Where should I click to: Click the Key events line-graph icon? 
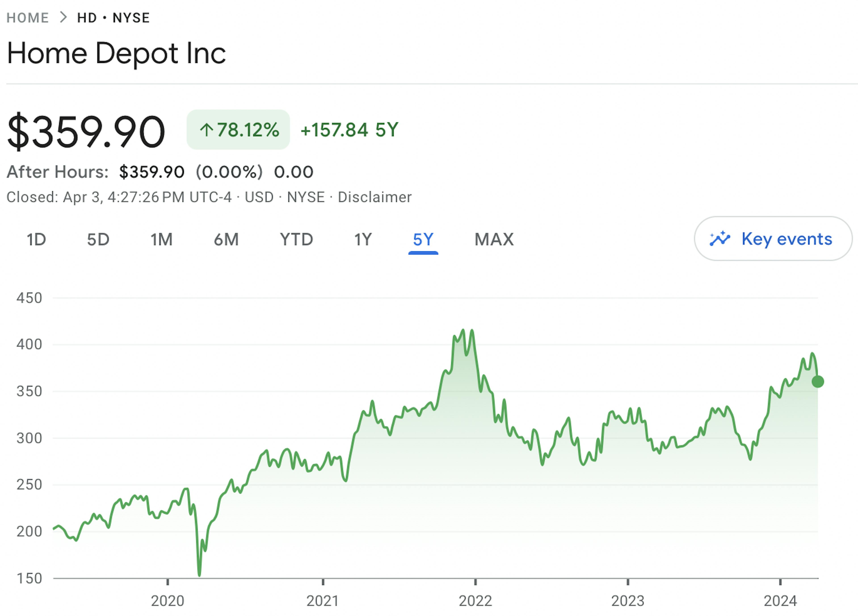[x=721, y=239]
